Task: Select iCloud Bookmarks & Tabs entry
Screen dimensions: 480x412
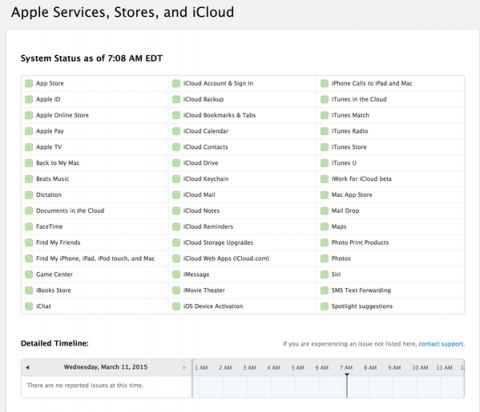Action: pyautogui.click(x=219, y=115)
